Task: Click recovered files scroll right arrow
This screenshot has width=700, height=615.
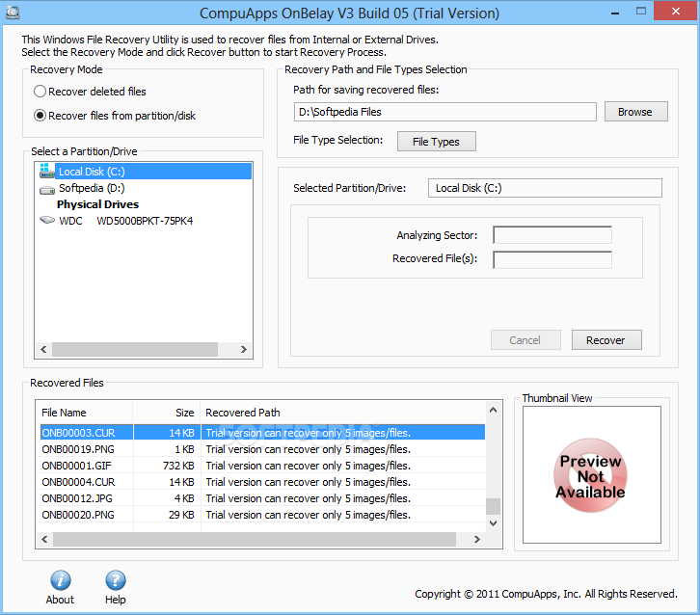Action: pos(476,539)
